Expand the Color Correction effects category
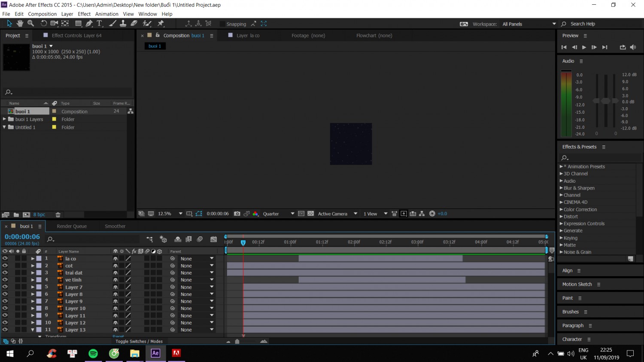Viewport: 644px width, 362px height. [561, 209]
